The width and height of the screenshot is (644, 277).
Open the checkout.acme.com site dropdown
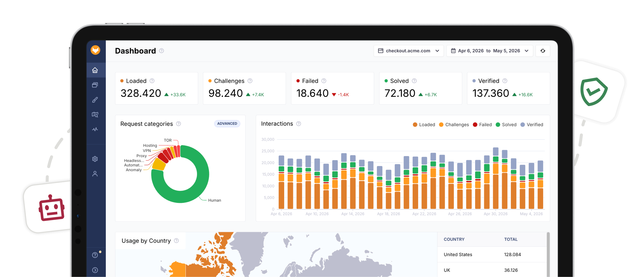[x=409, y=51]
